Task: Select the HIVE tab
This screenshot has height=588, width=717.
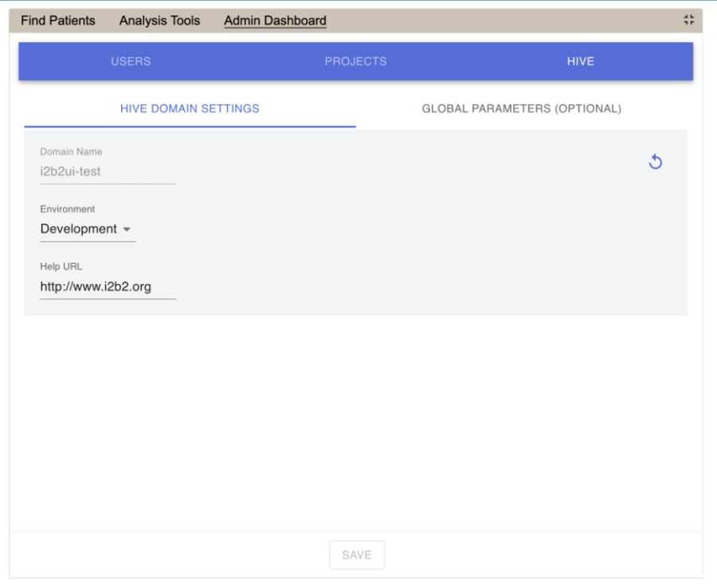Action: point(580,62)
